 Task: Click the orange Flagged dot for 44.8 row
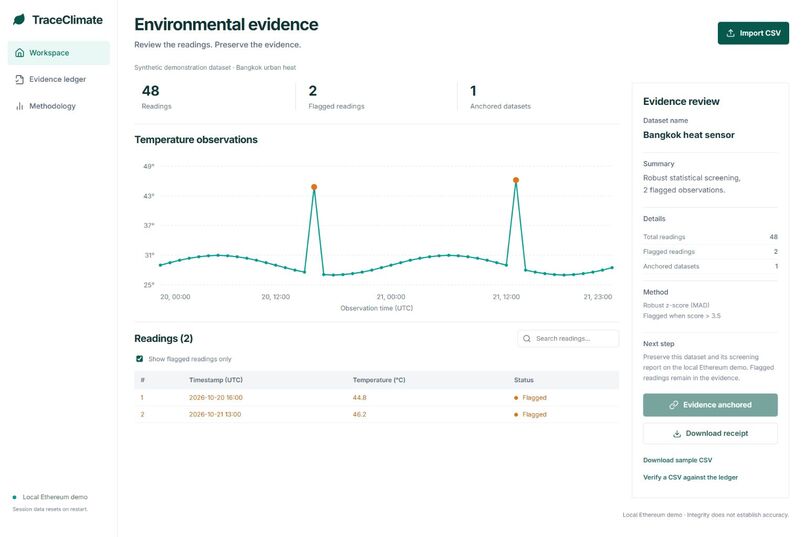point(516,398)
